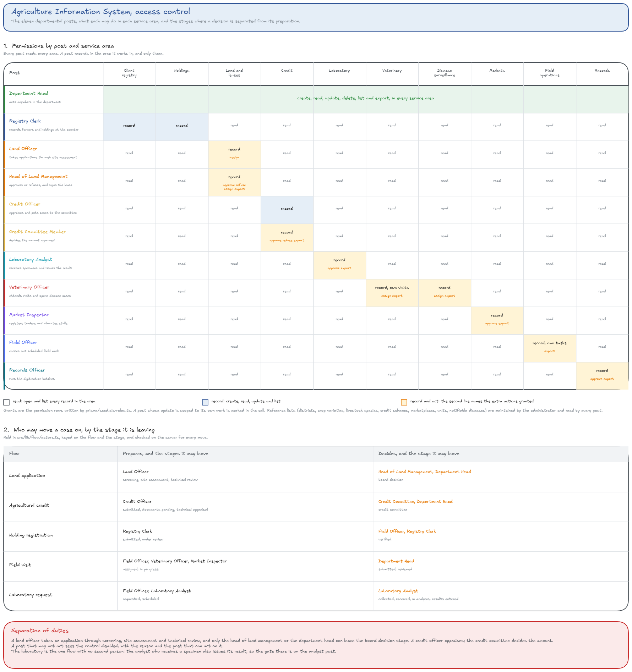
Task: Click the "Department Head" row label in the permissions table
Action: (x=28, y=94)
